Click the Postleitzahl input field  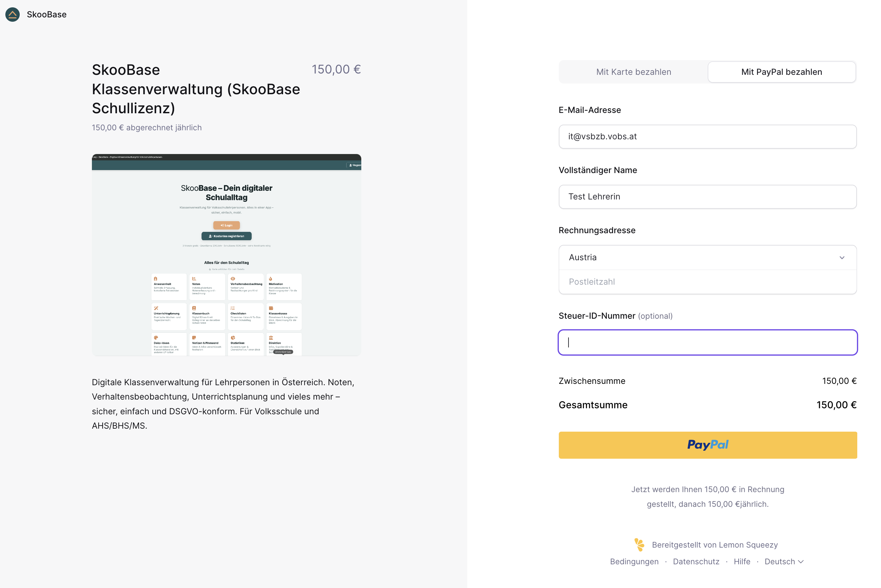707,282
